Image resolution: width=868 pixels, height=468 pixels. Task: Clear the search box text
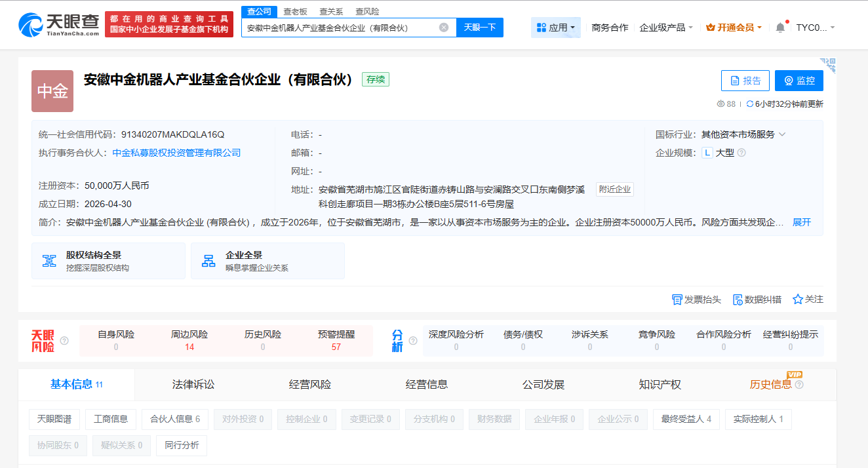click(x=444, y=28)
